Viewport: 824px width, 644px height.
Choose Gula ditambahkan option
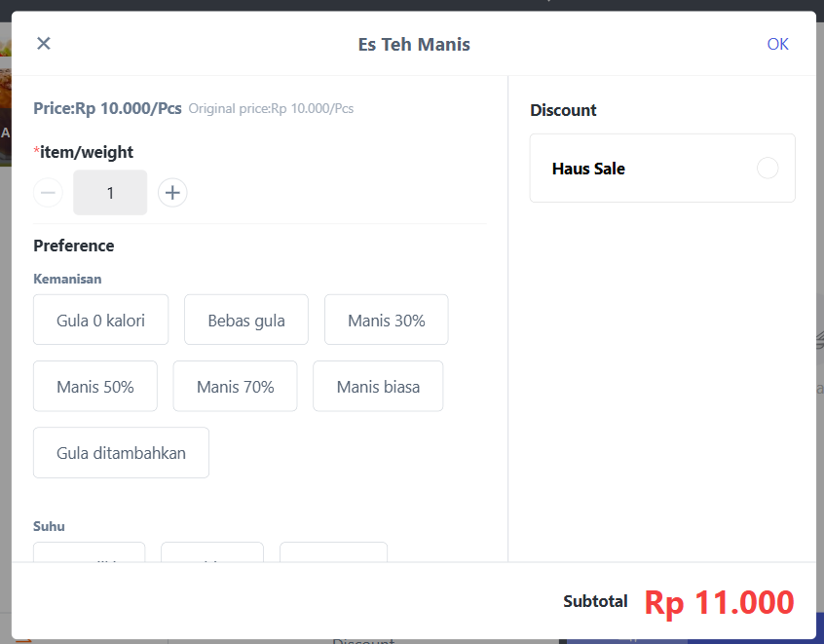[x=121, y=452]
